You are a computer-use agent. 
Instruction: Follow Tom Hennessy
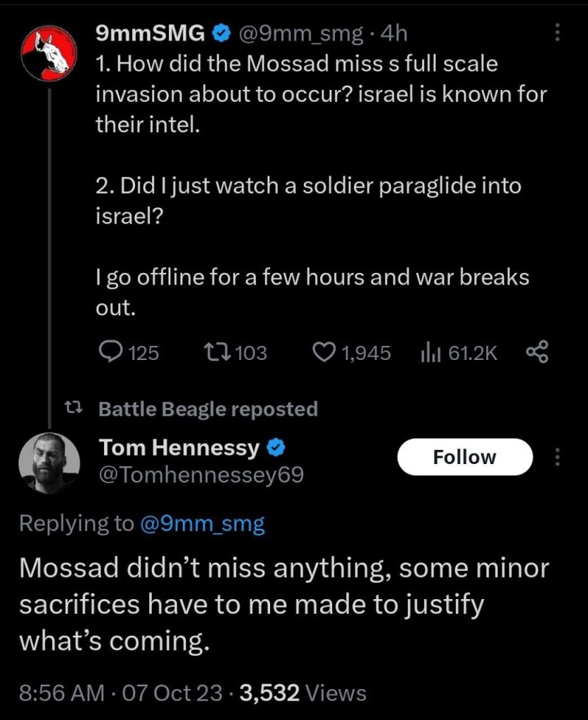click(464, 457)
